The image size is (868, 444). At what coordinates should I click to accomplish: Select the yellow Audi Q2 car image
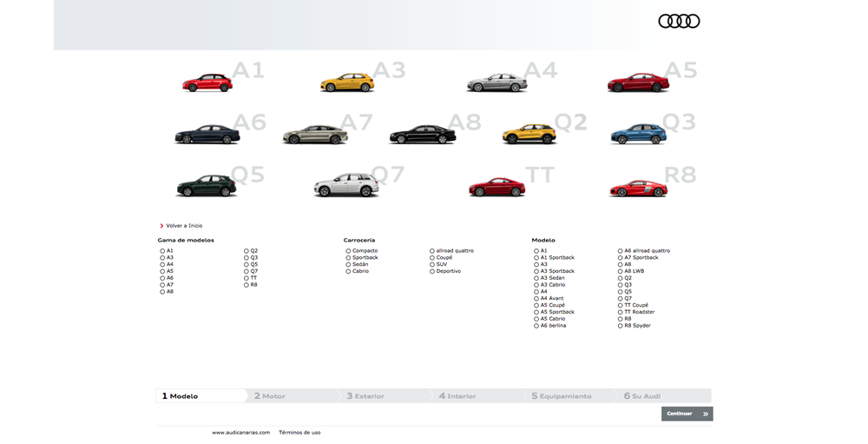pos(529,135)
